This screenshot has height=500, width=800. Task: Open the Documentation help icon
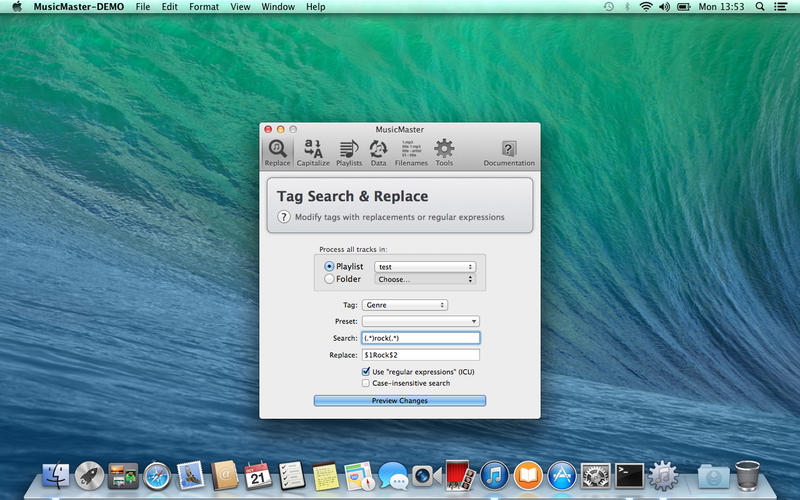tap(509, 153)
